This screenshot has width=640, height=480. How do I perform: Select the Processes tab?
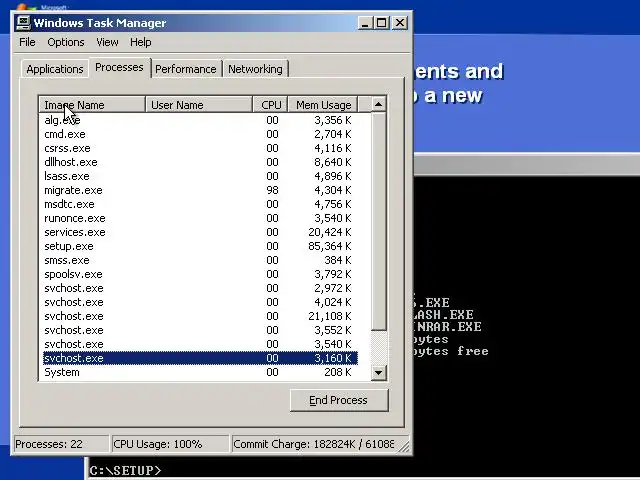coord(119,67)
